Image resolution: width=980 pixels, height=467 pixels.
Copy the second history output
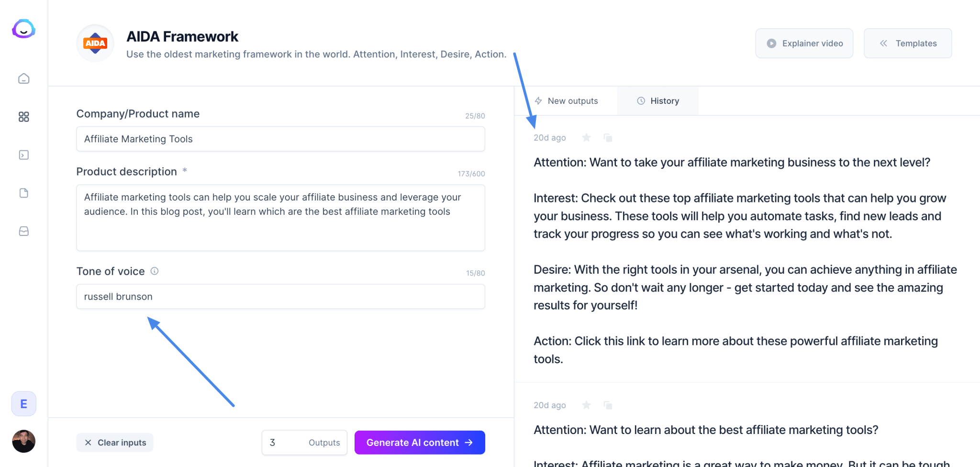[x=608, y=405]
